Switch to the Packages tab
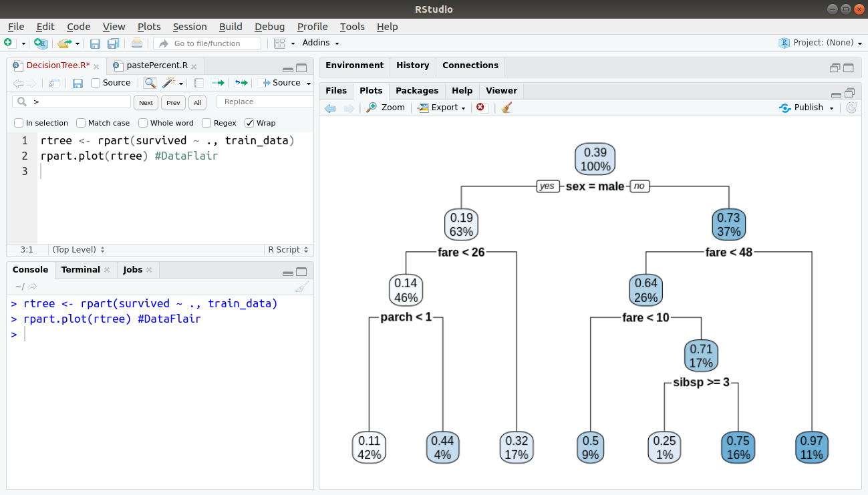Viewport: 868px width, 495px height. (x=417, y=91)
